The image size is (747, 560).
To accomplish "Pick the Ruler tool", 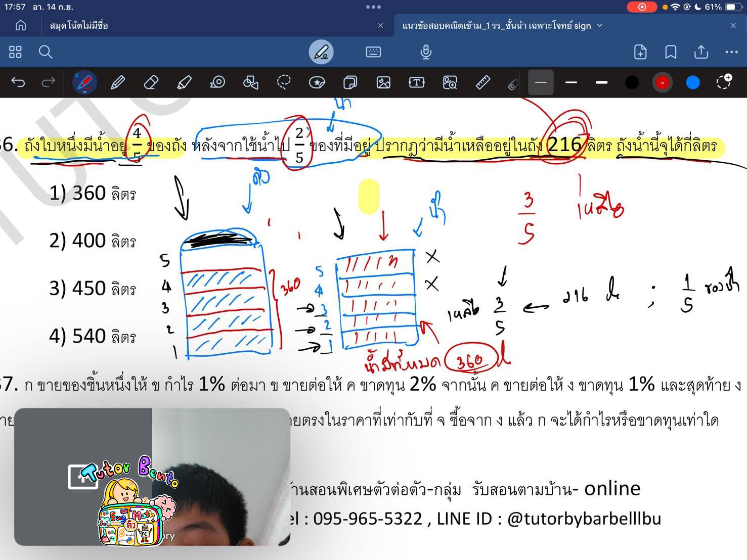I will (x=482, y=82).
